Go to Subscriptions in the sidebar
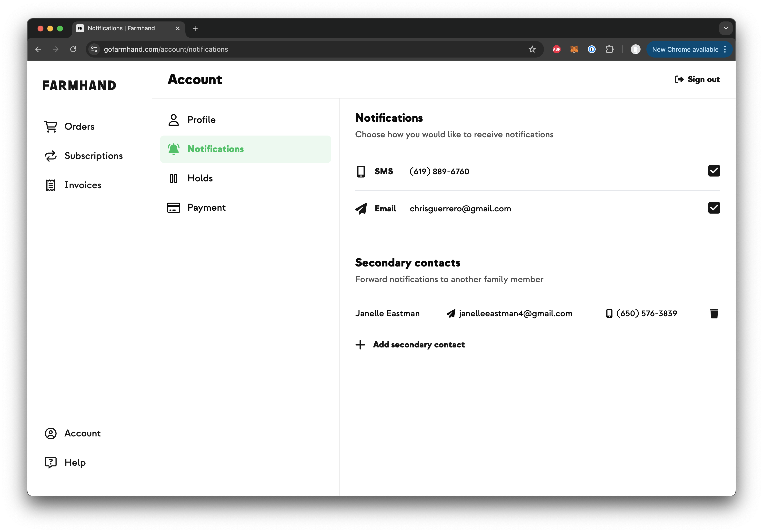The width and height of the screenshot is (763, 532). 84,156
